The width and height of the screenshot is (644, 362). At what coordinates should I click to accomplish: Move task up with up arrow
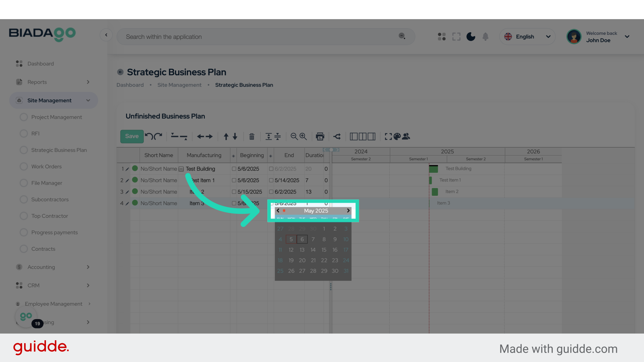click(226, 136)
